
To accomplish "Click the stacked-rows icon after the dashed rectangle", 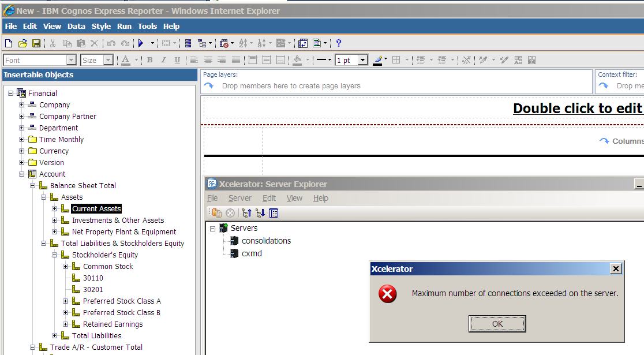I will 188,43.
